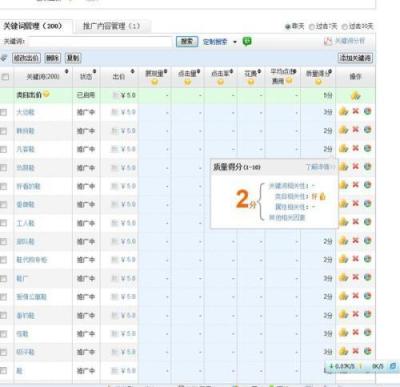Check the box for the 凡客鞋 keyword
Image resolution: width=400 pixels, height=387 pixels.
tap(4, 149)
